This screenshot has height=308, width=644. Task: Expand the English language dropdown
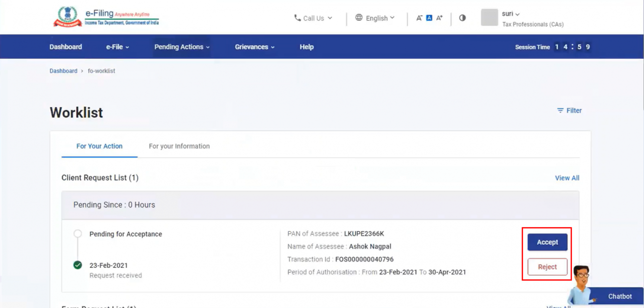tap(379, 18)
